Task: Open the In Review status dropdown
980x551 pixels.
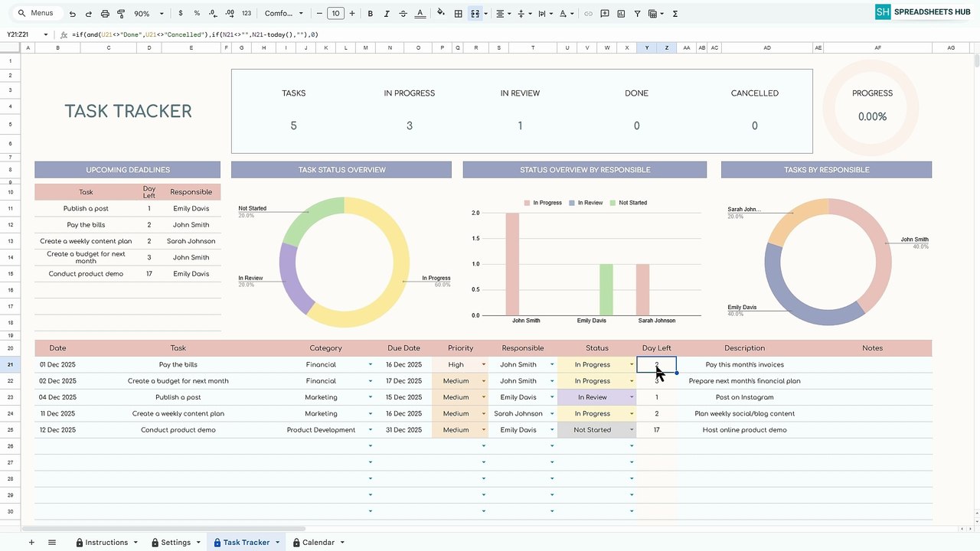Action: pyautogui.click(x=632, y=397)
